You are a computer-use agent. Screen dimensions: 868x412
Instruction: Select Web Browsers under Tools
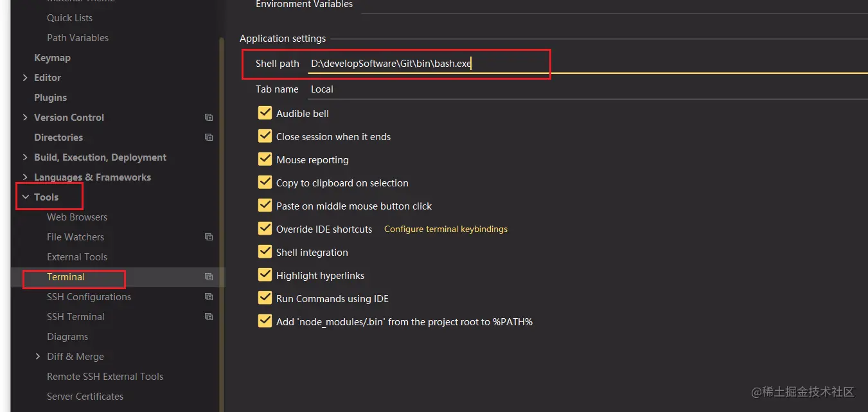77,217
